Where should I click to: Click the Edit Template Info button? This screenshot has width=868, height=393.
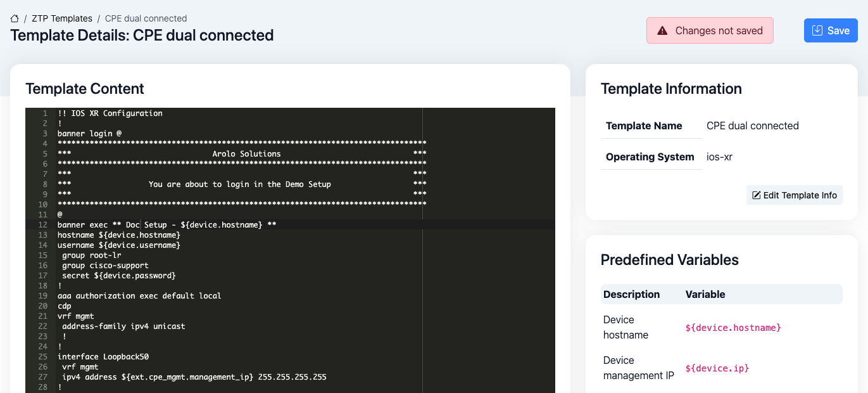click(x=794, y=195)
